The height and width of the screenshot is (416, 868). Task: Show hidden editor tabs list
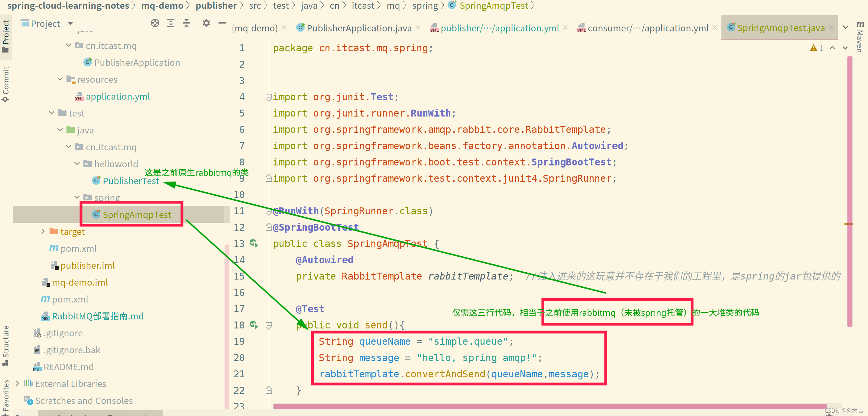click(845, 27)
